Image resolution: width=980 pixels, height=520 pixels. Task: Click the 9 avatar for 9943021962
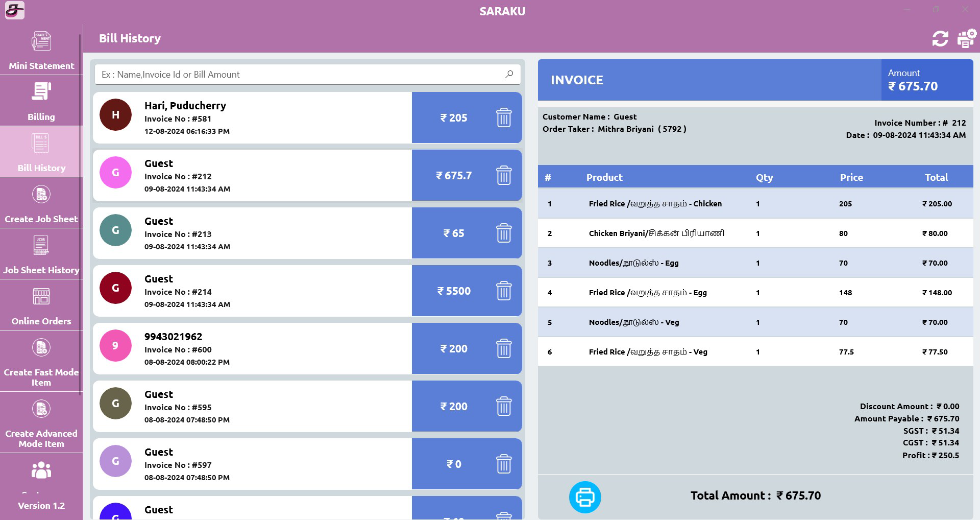click(x=115, y=346)
